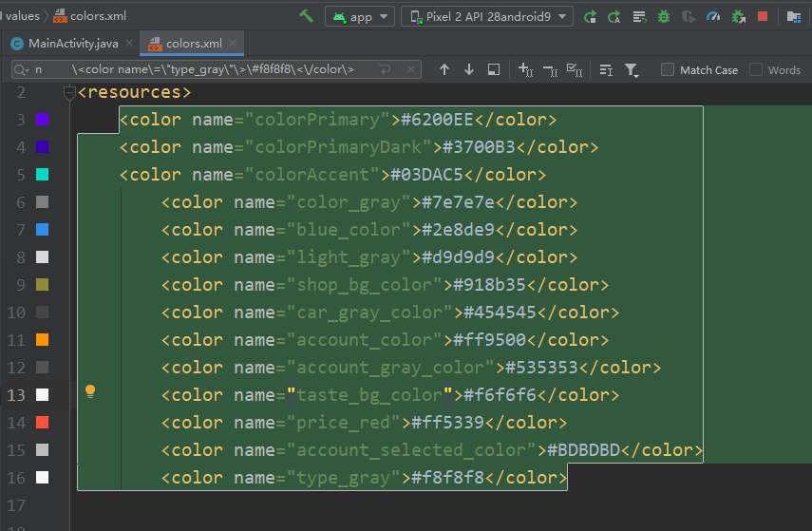Screen dimensions: 812x531
Task: Click the text "account_selected_color"
Action: tap(410, 450)
